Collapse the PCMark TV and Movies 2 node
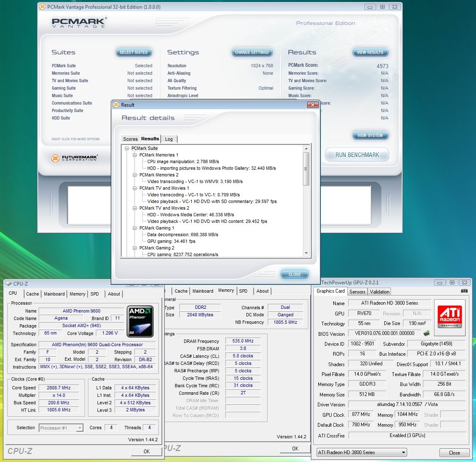The height and width of the screenshot is (462, 476). [x=135, y=208]
